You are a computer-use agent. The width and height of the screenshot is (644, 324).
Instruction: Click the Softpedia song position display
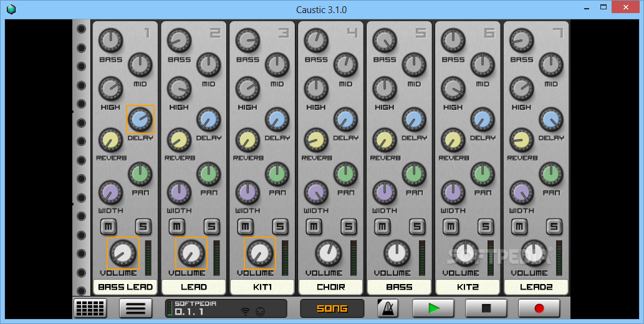pyautogui.click(x=226, y=308)
